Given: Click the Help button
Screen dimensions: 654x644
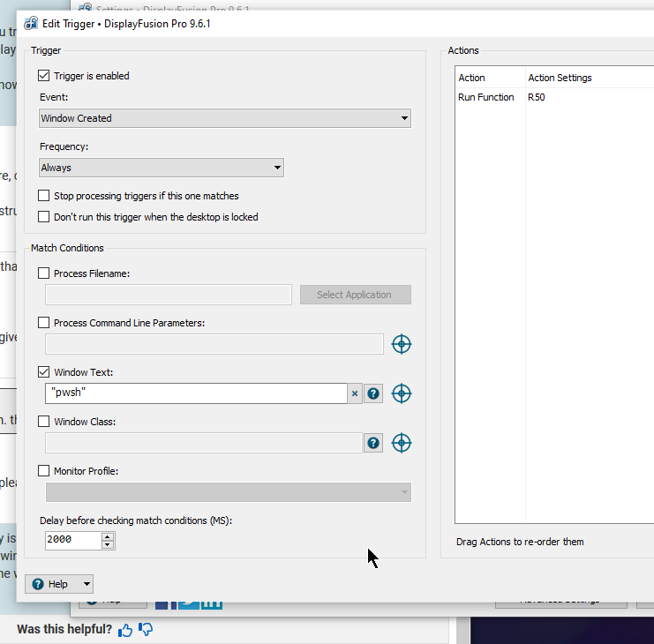Looking at the screenshot, I should tap(51, 584).
